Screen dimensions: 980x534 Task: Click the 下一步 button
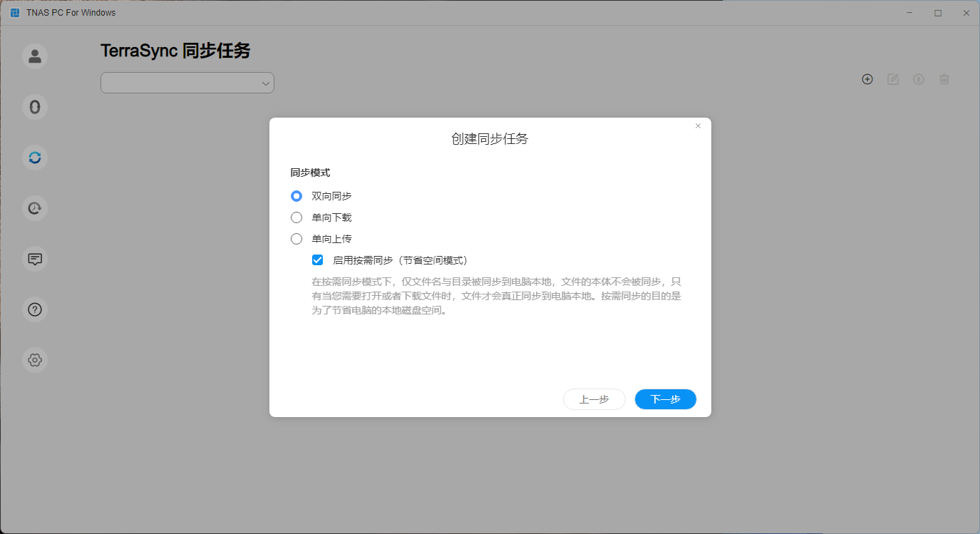[666, 399]
